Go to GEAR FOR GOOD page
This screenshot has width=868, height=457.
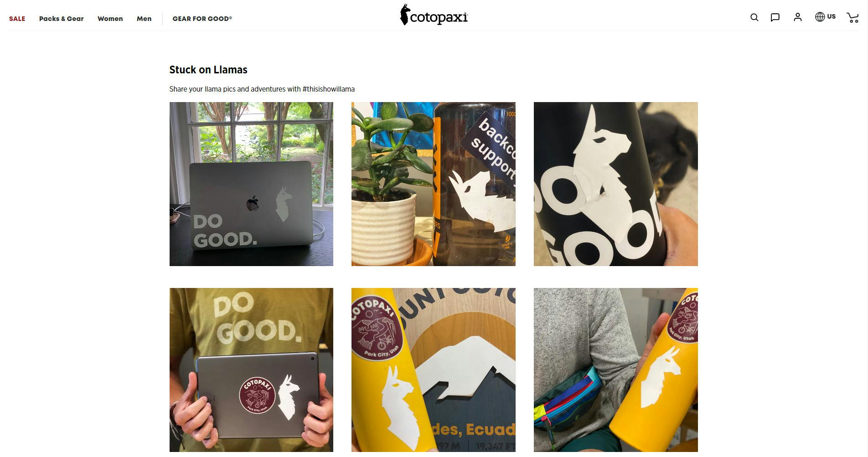(202, 19)
